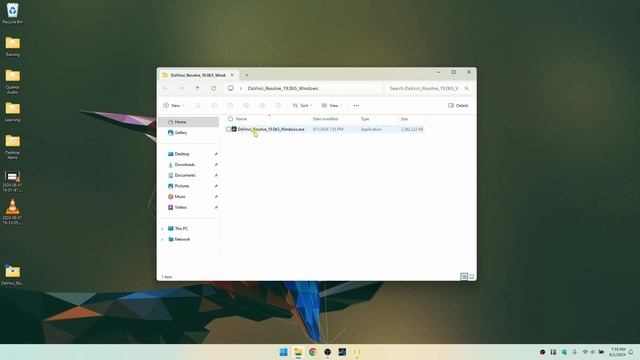
Task: Click the Wi-Fi network tray icon
Action: (x=585, y=352)
